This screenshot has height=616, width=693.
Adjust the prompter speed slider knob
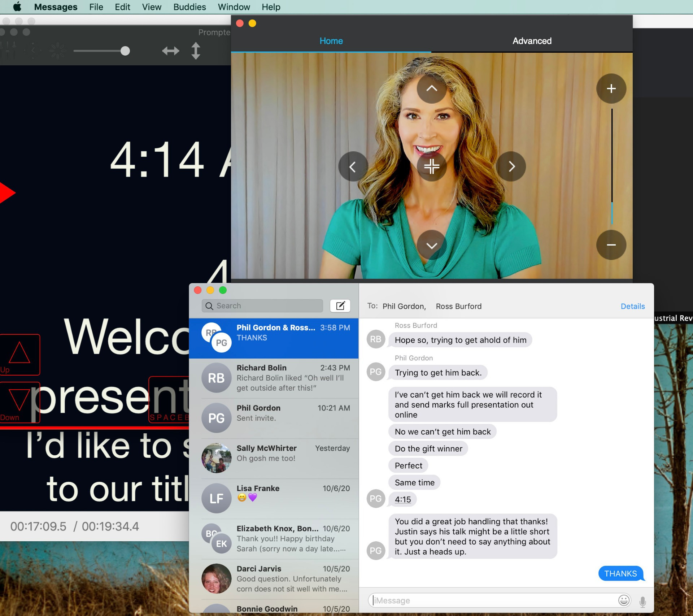coord(125,51)
